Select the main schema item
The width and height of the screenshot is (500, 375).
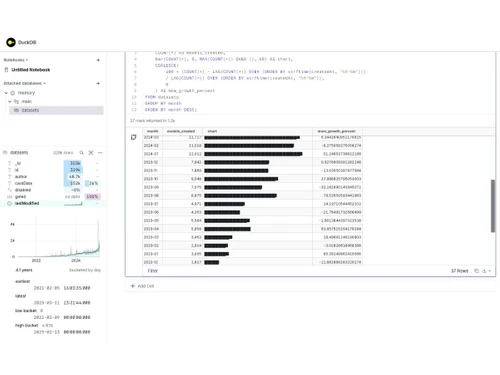tap(26, 101)
